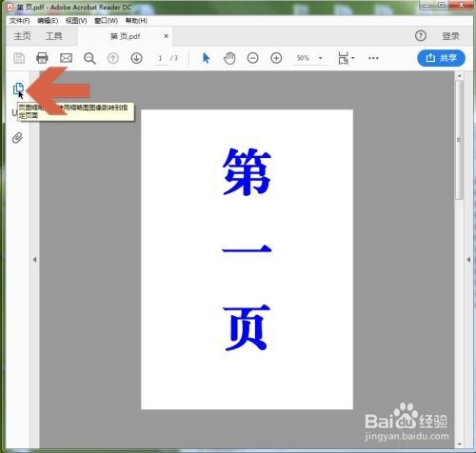Open the Find text magnifier icon
476x453 pixels.
click(x=89, y=58)
